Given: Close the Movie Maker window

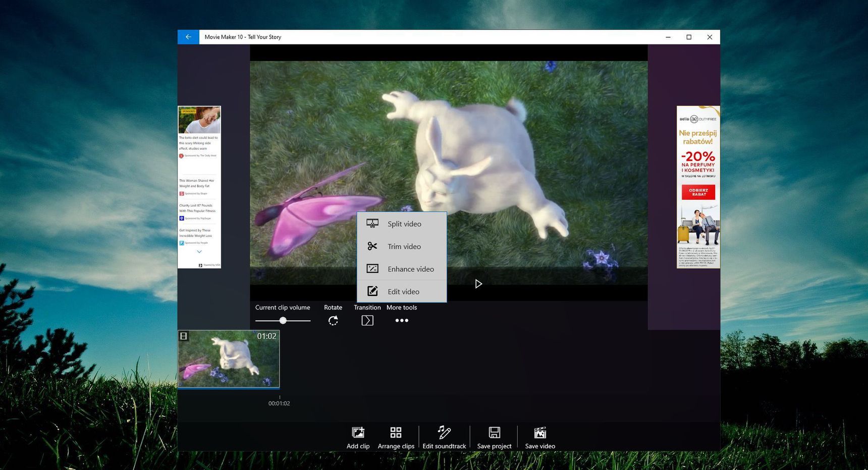Looking at the screenshot, I should pos(710,37).
